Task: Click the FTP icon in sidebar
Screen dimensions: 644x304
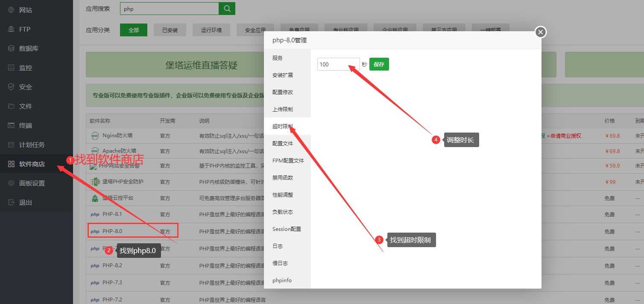Action: pyautogui.click(x=11, y=29)
